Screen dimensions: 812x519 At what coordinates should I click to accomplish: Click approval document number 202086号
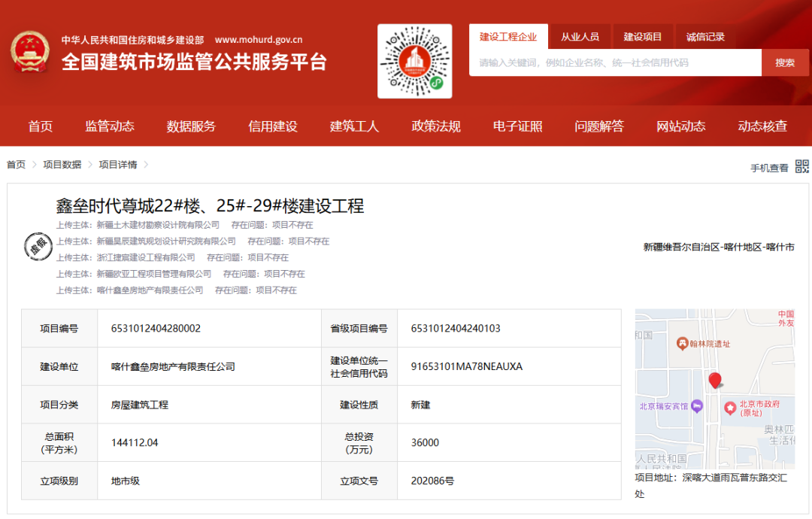point(432,481)
